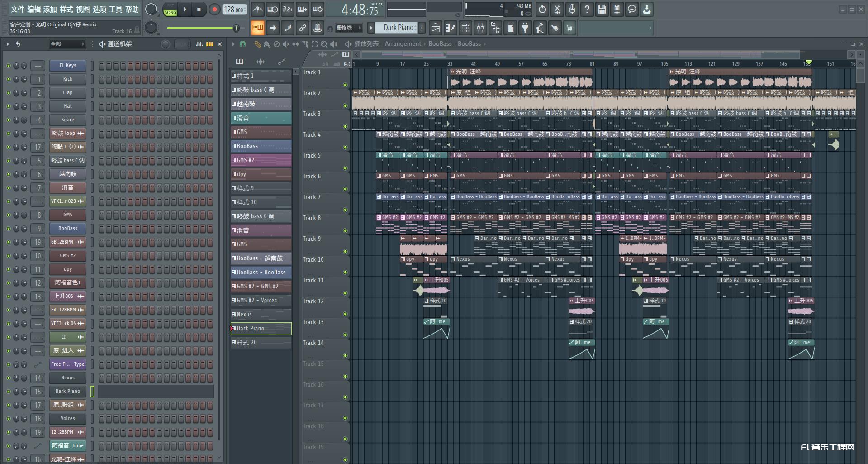
Task: Select the playlist mute tool
Action: coord(286,44)
